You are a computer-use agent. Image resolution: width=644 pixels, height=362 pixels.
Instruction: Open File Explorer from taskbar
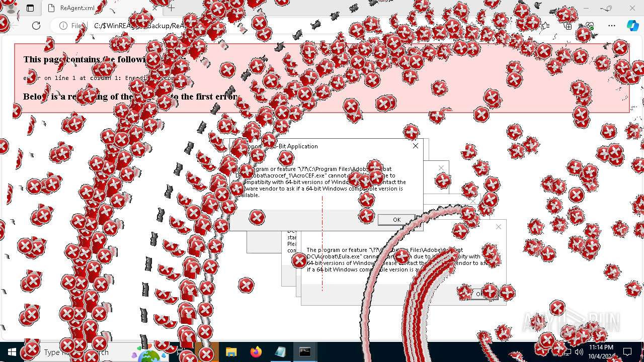click(231, 352)
